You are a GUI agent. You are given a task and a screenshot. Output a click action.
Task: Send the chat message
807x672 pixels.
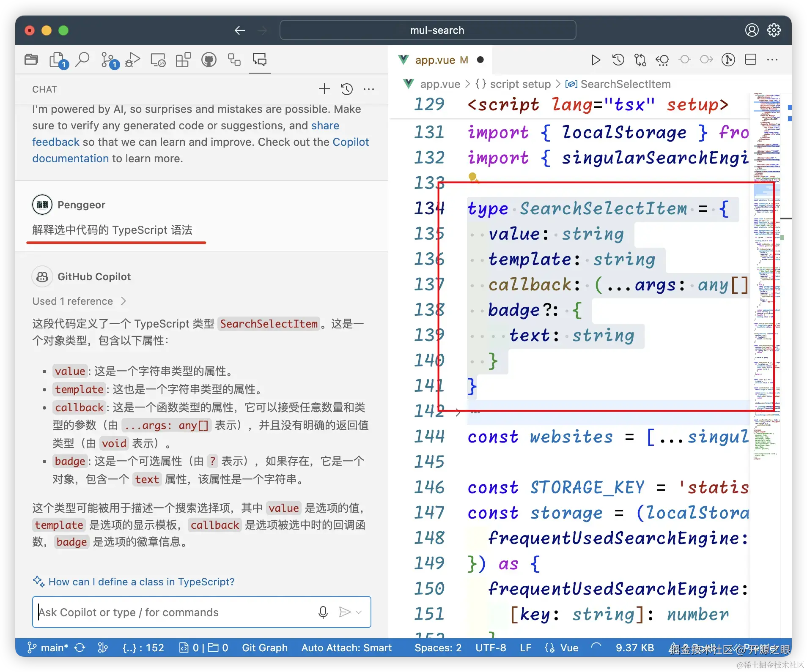(345, 612)
